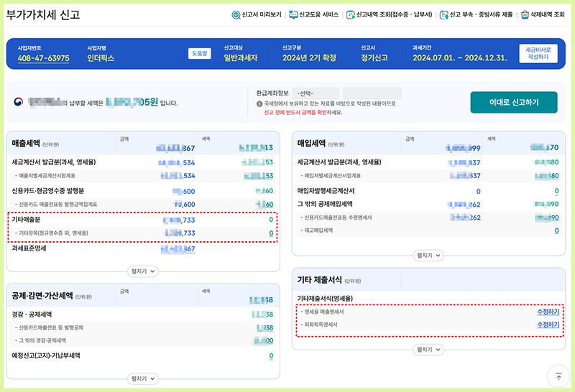Click the info icon beside 국세청 notice
Image resolution: width=575 pixels, height=392 pixels.
tap(259, 103)
